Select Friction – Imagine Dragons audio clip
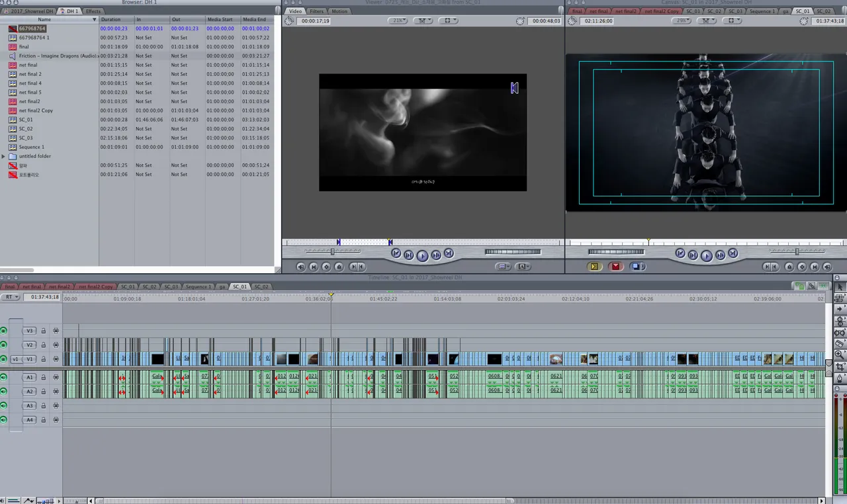Screen dimensions: 847x504 58,56
